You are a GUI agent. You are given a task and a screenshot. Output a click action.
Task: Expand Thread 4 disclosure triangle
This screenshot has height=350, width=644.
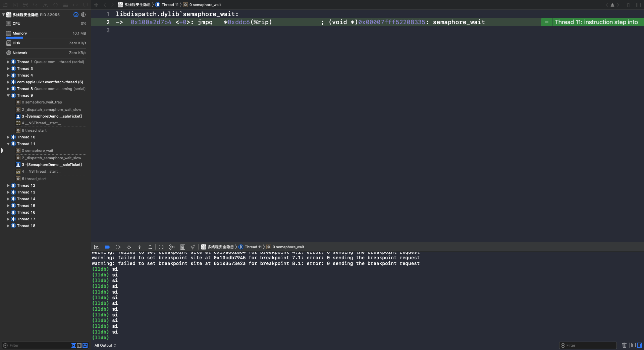(x=8, y=75)
